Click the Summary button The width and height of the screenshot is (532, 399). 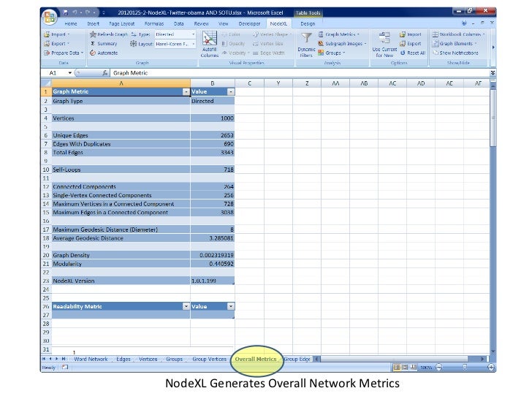click(x=104, y=43)
